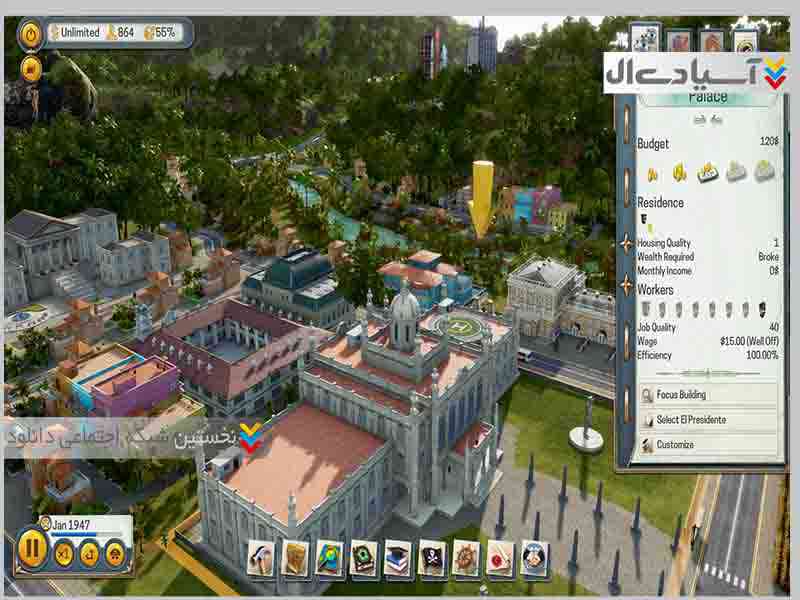Open the graduation cap research icon

pyautogui.click(x=398, y=557)
